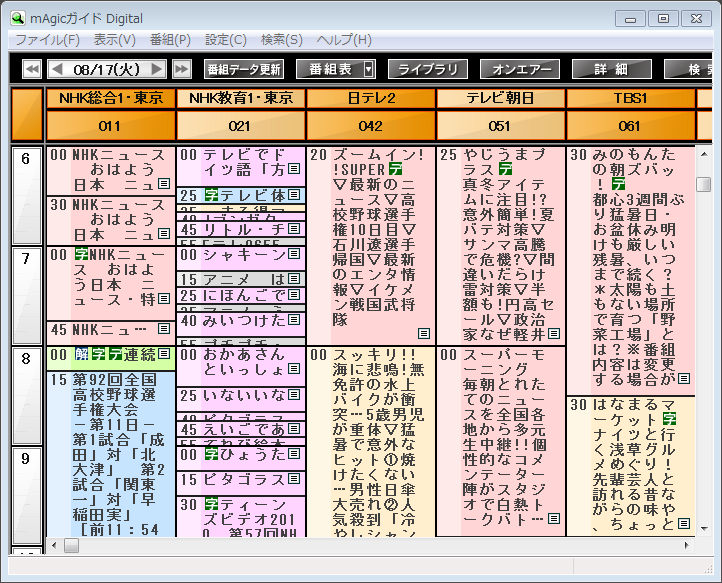Click the previous day arrow beside 08/17

[57, 69]
